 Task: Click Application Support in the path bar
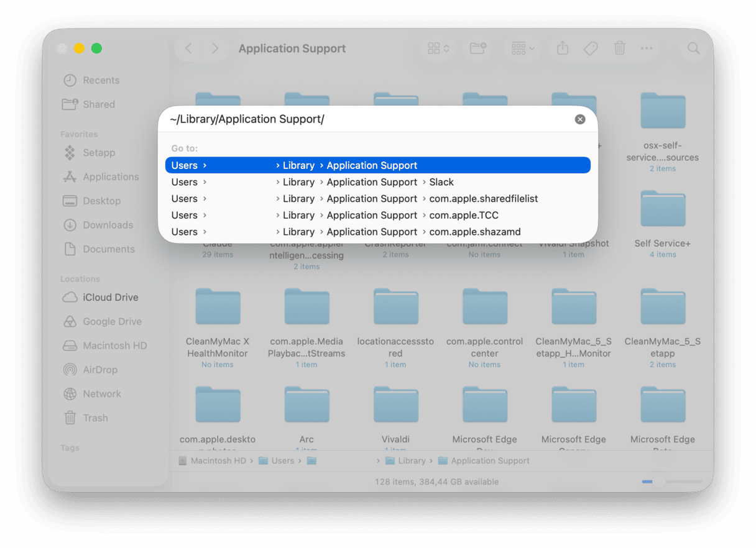(484, 461)
